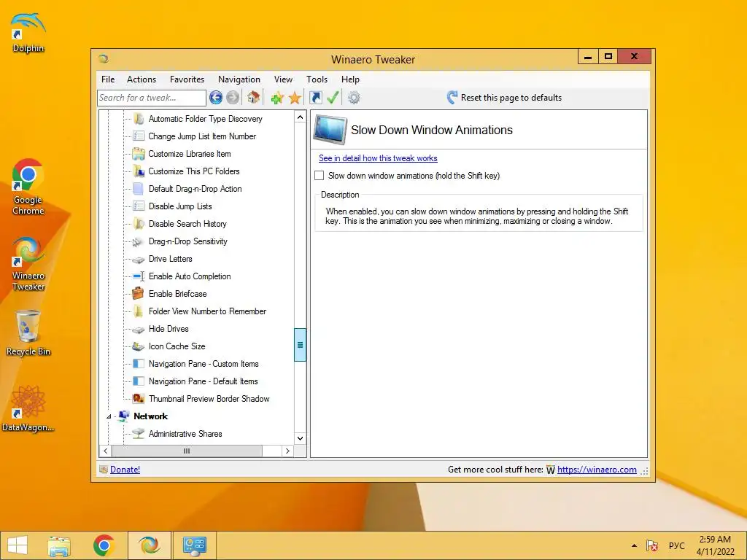Click the green checkmark toolbar icon

click(x=333, y=98)
